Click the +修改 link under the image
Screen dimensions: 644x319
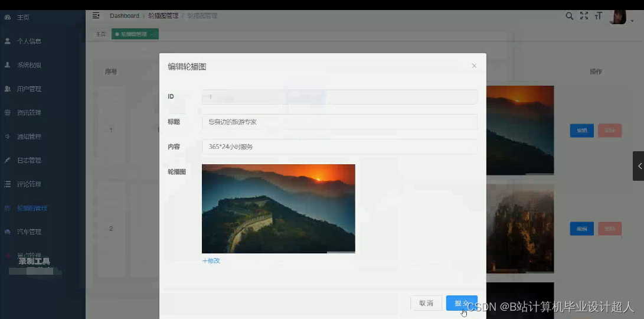211,261
